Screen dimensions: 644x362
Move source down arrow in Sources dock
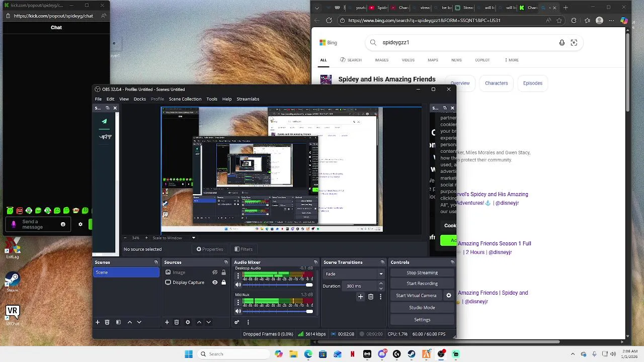[209, 322]
